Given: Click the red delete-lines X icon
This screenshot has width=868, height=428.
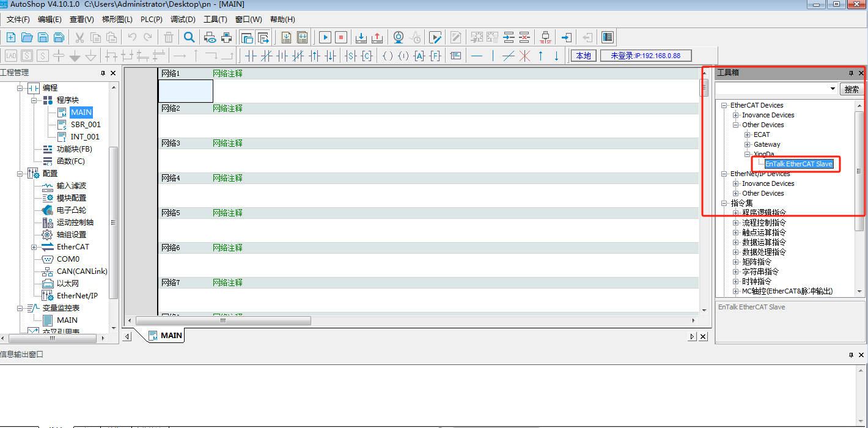Looking at the screenshot, I should 524,56.
